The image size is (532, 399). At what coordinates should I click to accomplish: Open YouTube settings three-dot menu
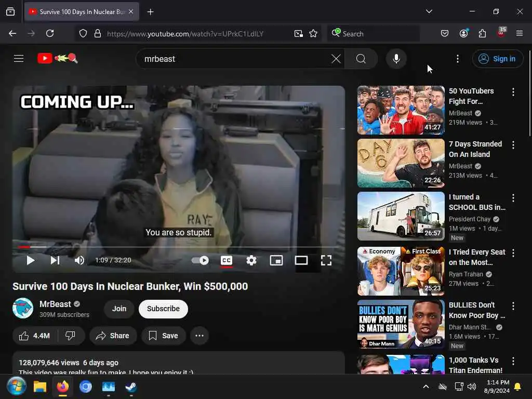458,59
